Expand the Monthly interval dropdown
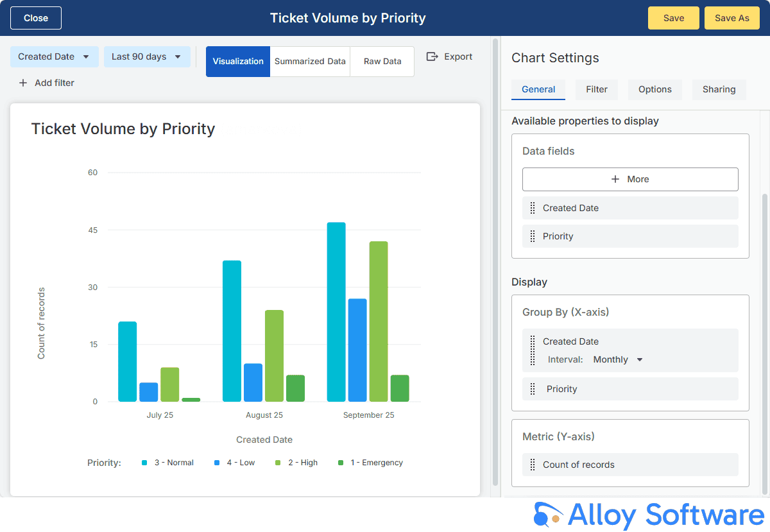Viewport: 770px width, 532px height. pyautogui.click(x=618, y=359)
